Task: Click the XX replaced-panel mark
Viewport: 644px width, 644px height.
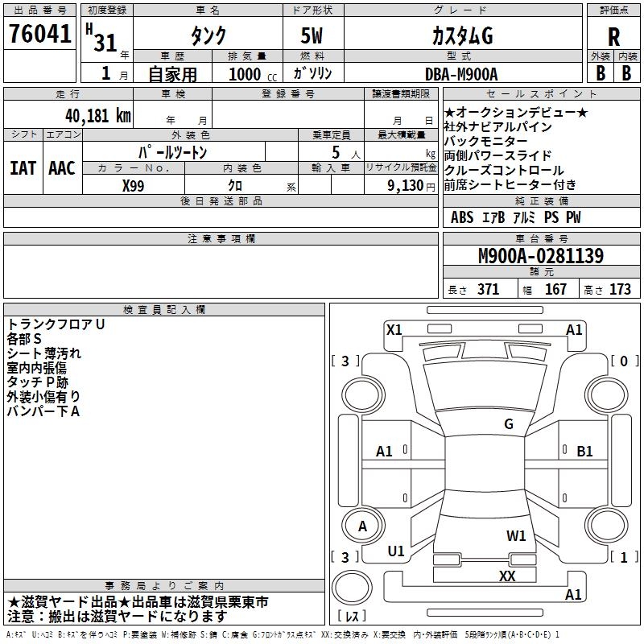Action: [x=507, y=576]
